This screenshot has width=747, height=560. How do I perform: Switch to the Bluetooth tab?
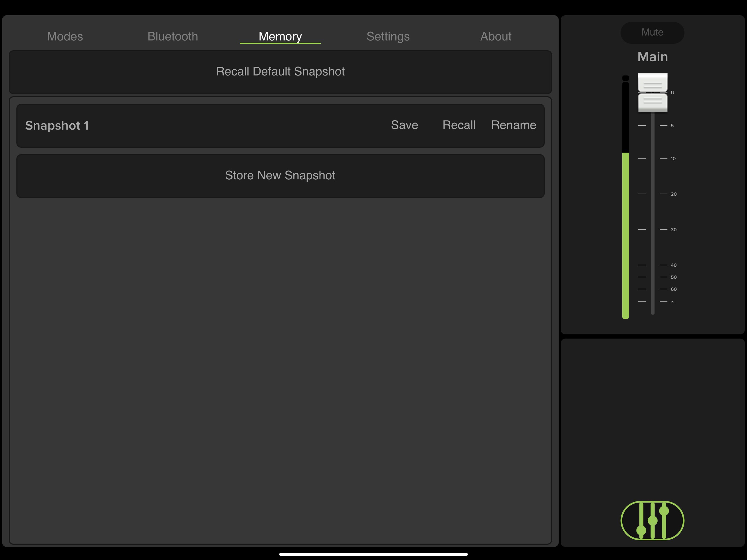click(x=173, y=36)
